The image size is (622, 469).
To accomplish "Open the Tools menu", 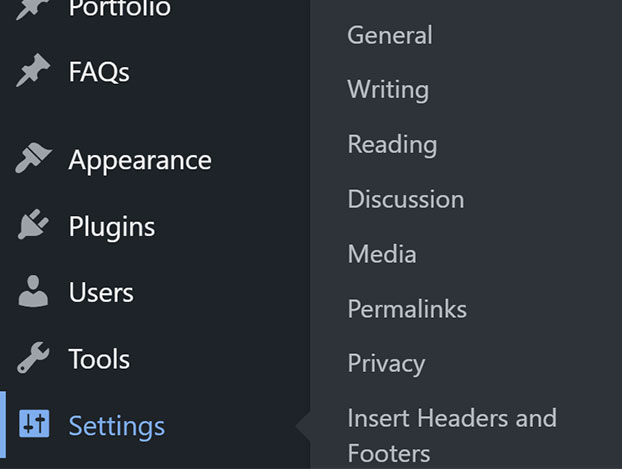I will [x=99, y=359].
